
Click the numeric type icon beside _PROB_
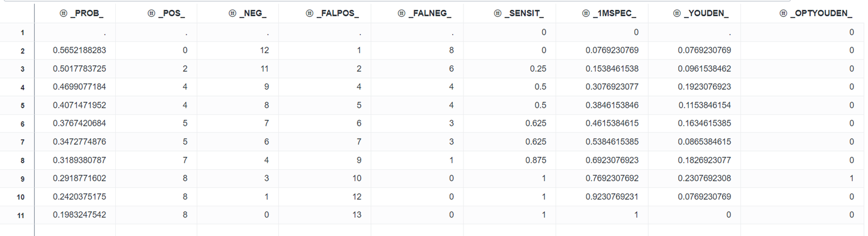63,13
